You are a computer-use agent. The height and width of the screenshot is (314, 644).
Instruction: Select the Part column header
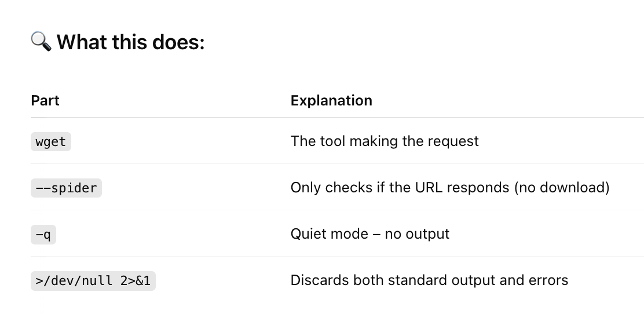(x=45, y=101)
